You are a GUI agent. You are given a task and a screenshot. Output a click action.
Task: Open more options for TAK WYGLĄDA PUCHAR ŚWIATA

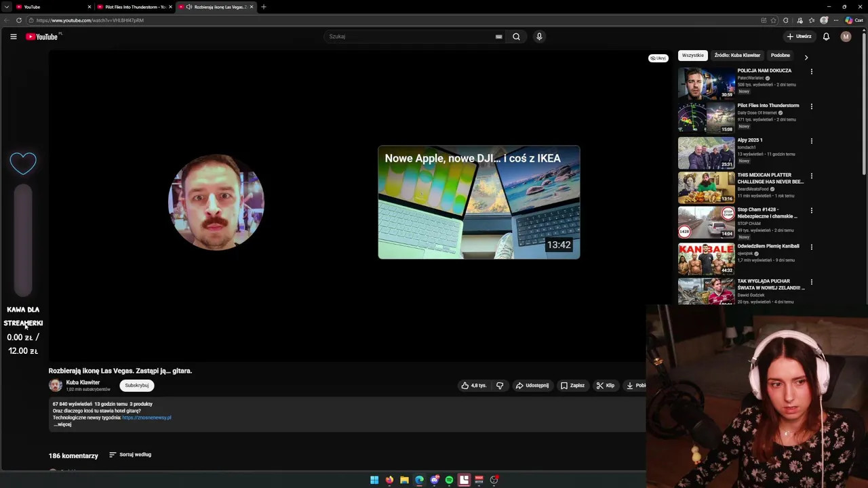point(811,282)
